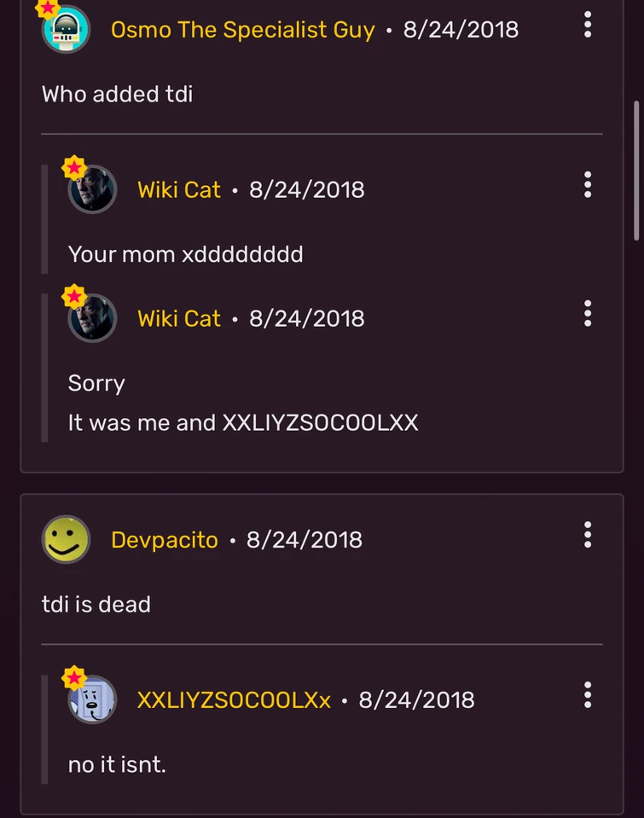Open the kebab menu on XXLIYZSOCOOLXx's reply

(588, 695)
